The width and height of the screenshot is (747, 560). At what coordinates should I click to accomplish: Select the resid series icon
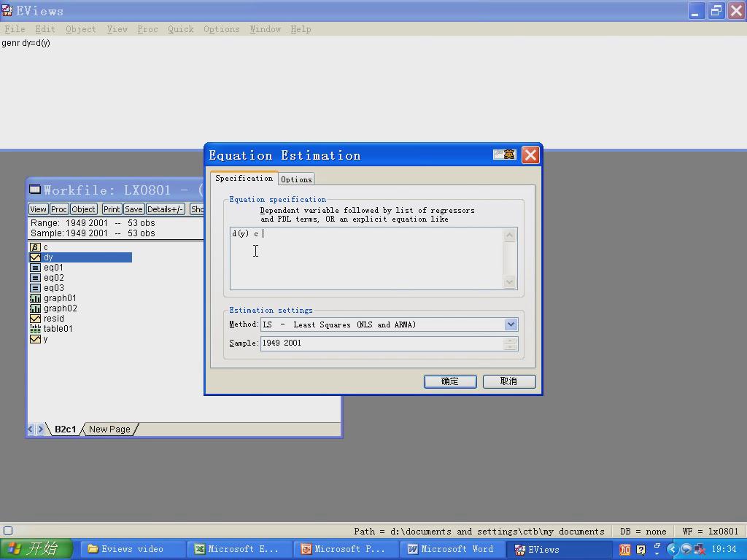click(x=35, y=319)
